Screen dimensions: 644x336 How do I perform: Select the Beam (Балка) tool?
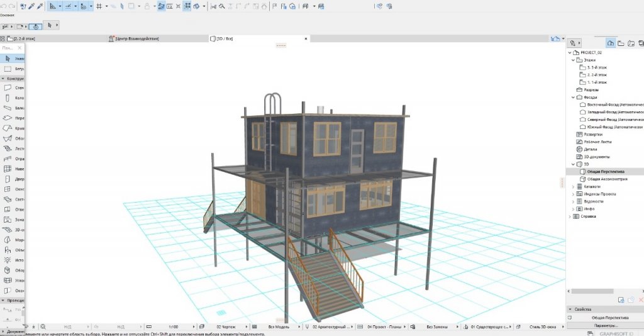click(x=9, y=108)
